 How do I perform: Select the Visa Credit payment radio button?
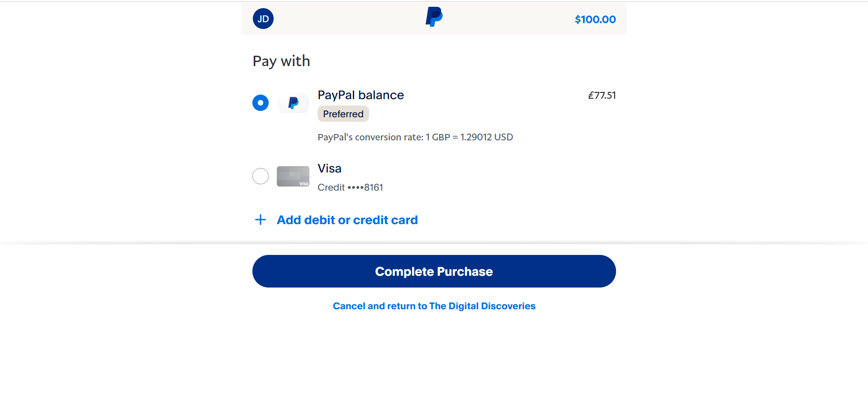pyautogui.click(x=260, y=176)
